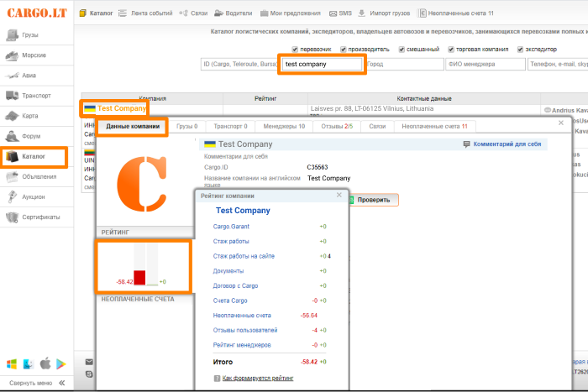Click the Стаж работы rating link
The height and width of the screenshot is (392, 588).
coord(231,242)
